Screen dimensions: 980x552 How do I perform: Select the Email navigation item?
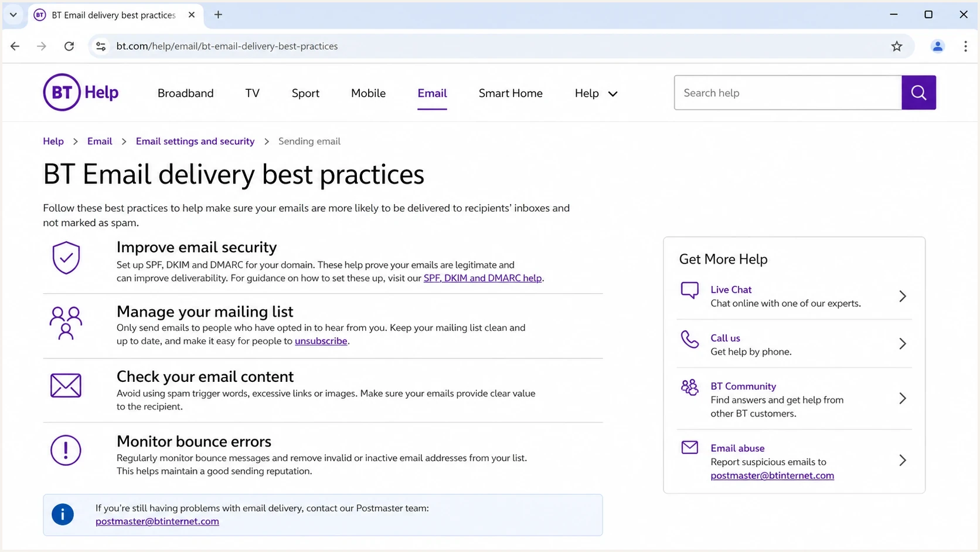click(432, 93)
